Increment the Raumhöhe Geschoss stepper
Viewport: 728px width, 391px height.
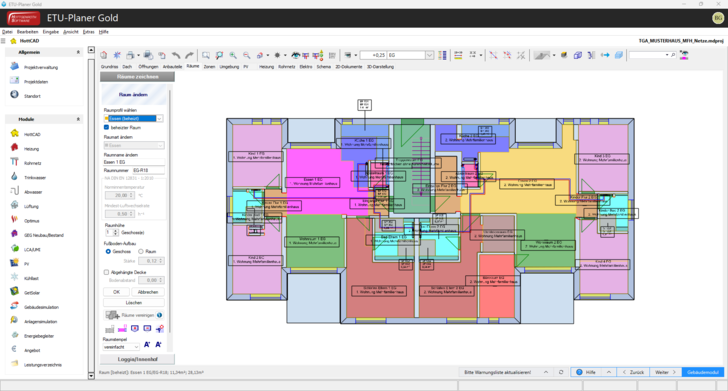(116, 230)
